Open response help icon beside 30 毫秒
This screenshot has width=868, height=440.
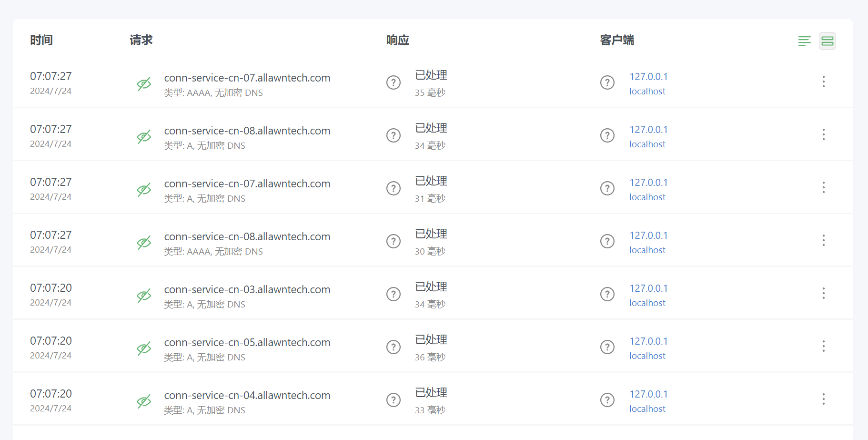394,241
